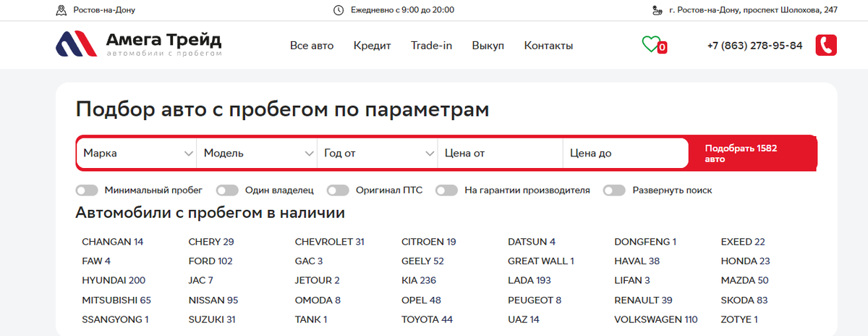Open Кредит menu item
868x336 pixels.
pos(373,46)
